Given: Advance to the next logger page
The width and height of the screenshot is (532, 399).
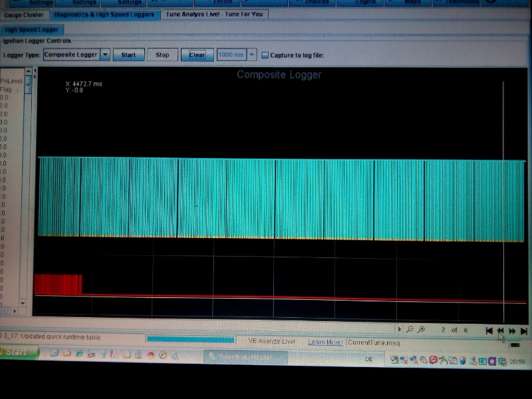Looking at the screenshot, I should (513, 331).
